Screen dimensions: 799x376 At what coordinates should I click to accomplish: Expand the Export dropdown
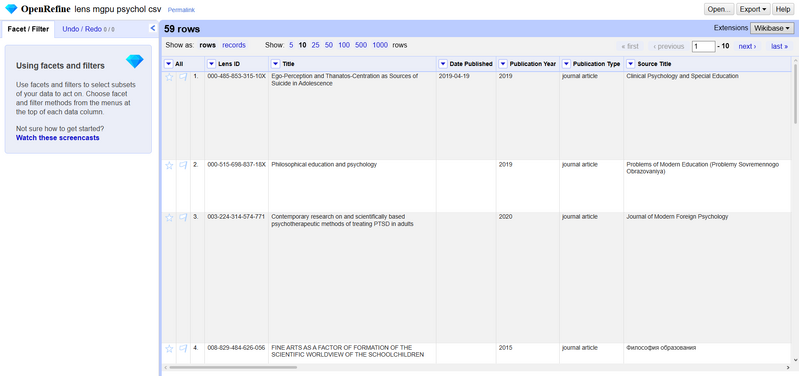(x=754, y=9)
